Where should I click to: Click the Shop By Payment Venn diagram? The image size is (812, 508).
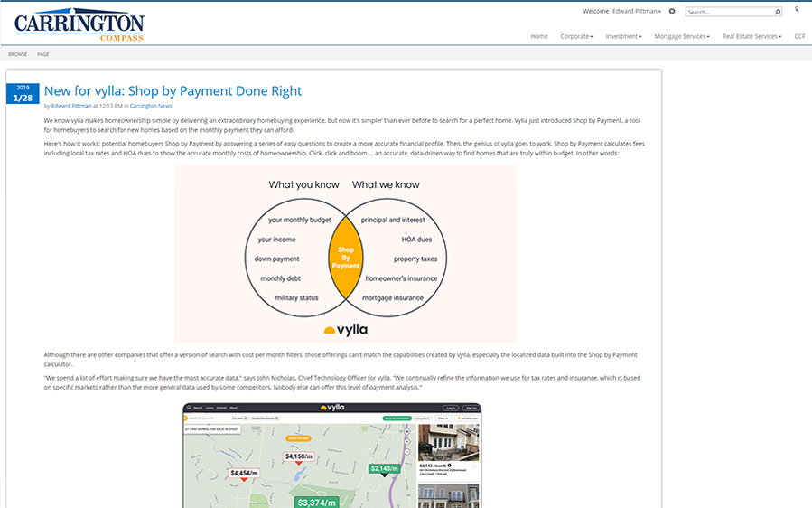point(346,254)
